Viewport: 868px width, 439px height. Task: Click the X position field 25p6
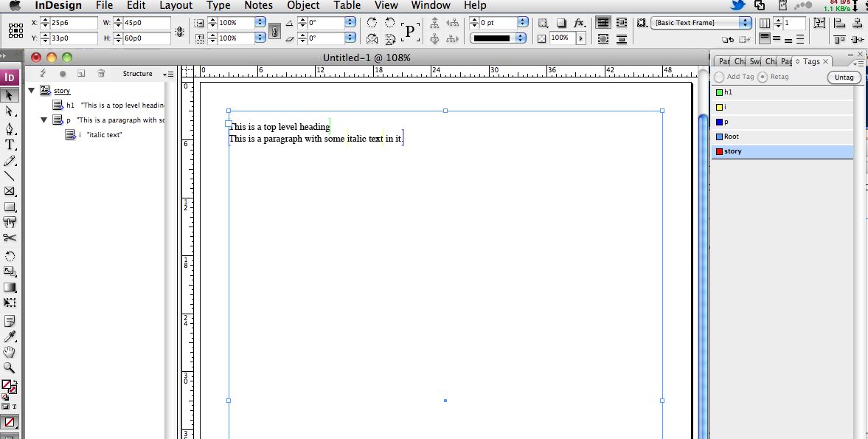(72, 23)
